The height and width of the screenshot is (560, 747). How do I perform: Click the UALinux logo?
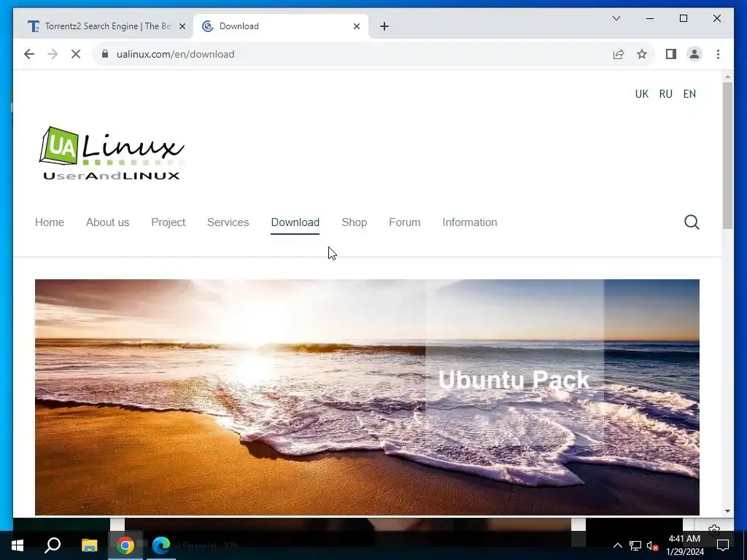(x=112, y=153)
